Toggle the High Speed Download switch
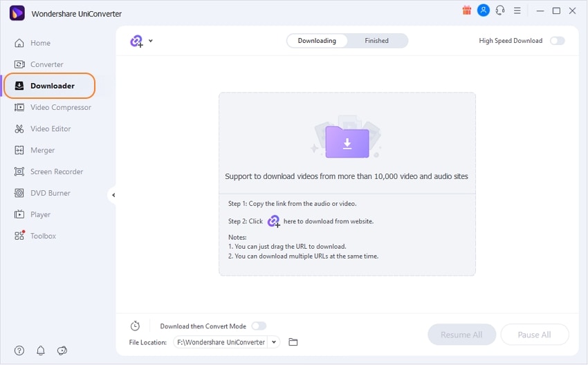This screenshot has height=365, width=588. coord(558,41)
